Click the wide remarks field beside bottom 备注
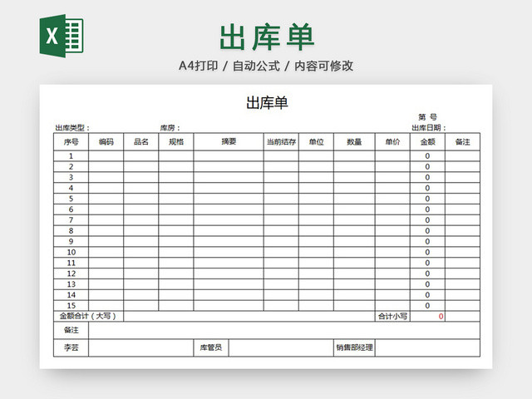The width and height of the screenshot is (532, 399). (x=284, y=330)
